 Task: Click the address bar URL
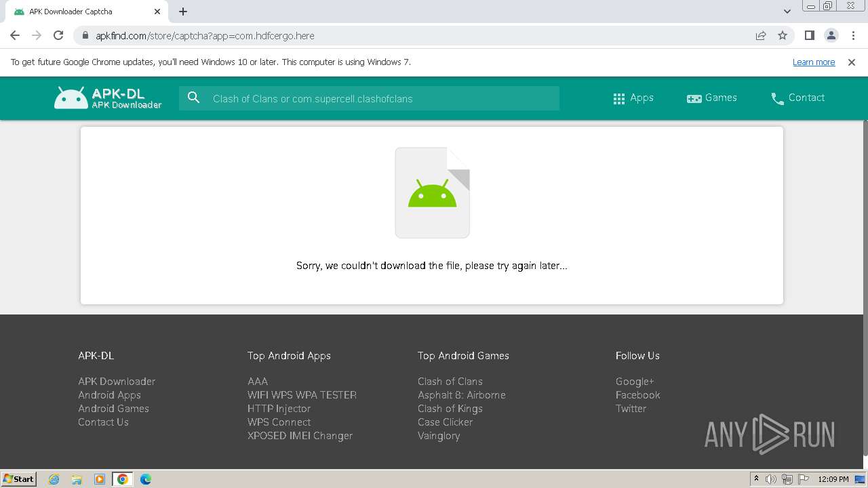coord(205,35)
